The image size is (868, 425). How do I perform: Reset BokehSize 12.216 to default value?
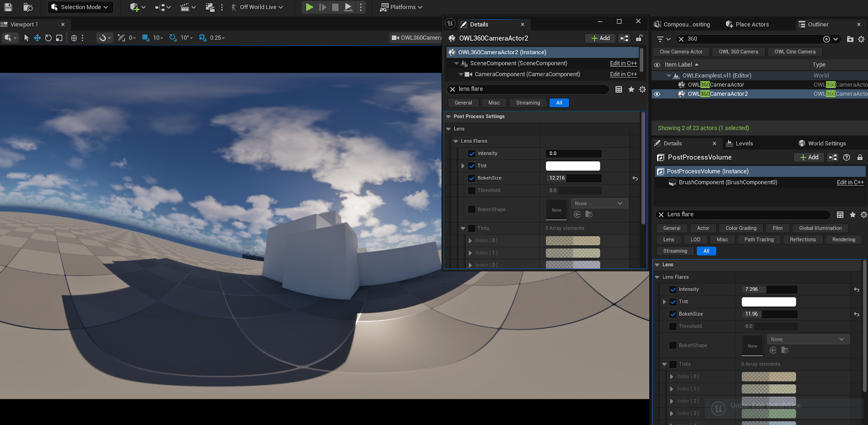tap(635, 179)
